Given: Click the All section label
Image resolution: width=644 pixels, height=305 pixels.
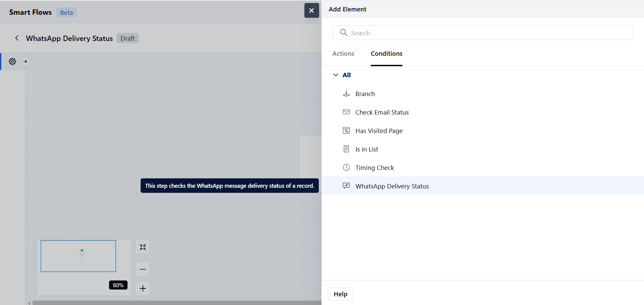Looking at the screenshot, I should click(x=346, y=75).
